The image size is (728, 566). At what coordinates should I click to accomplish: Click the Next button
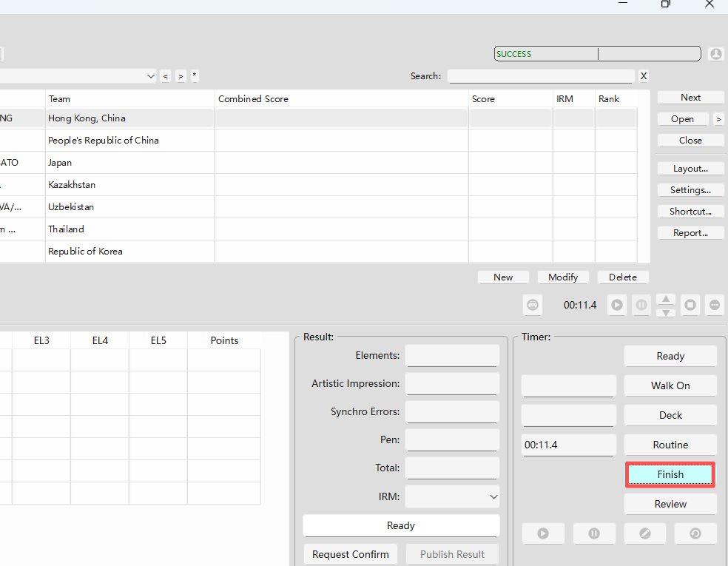[690, 98]
